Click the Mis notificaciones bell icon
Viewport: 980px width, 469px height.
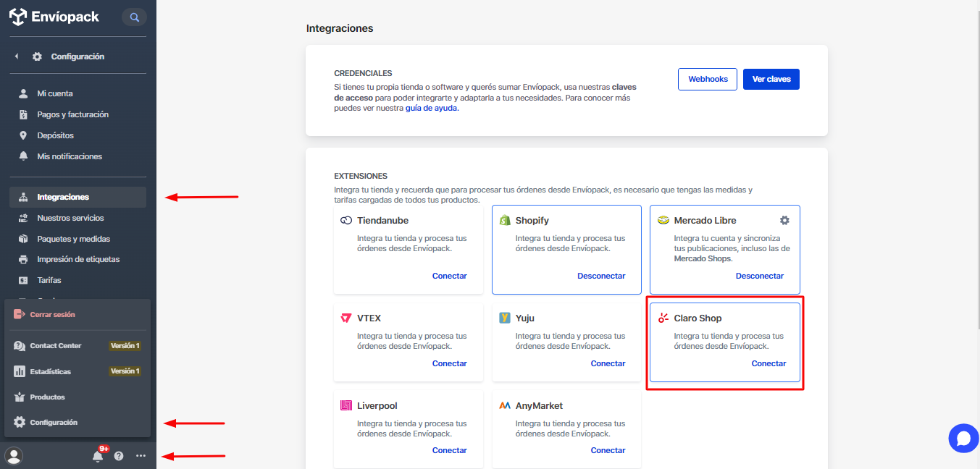coord(22,156)
